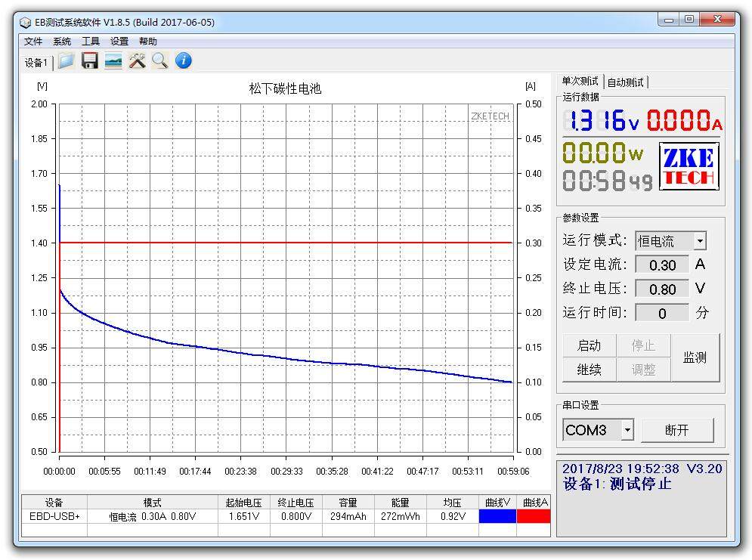Expand the COM3 serial port dropdown

(627, 430)
